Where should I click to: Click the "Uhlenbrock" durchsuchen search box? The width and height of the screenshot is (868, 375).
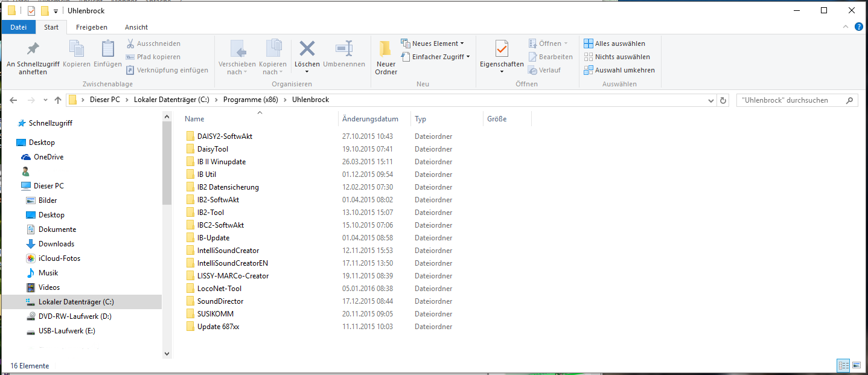(797, 100)
